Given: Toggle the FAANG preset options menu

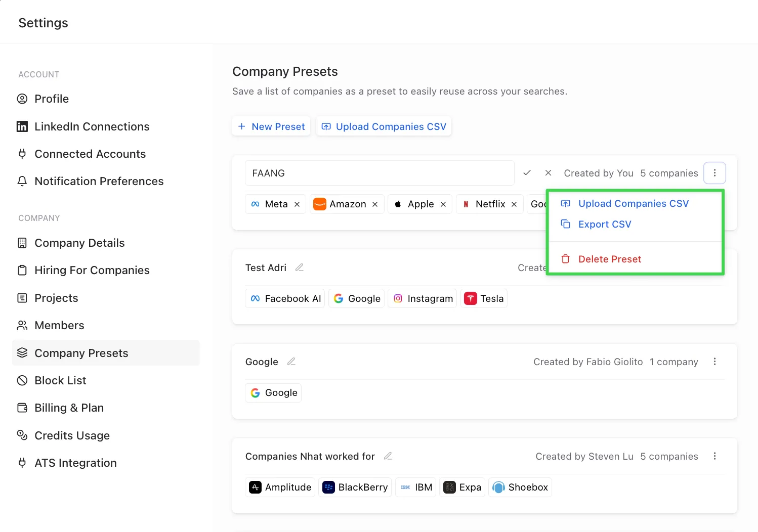Looking at the screenshot, I should coord(714,173).
